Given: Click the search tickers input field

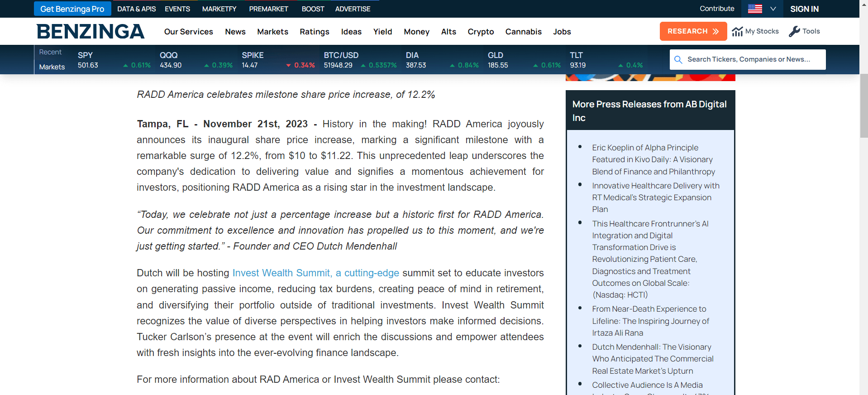Looking at the screenshot, I should coord(751,59).
